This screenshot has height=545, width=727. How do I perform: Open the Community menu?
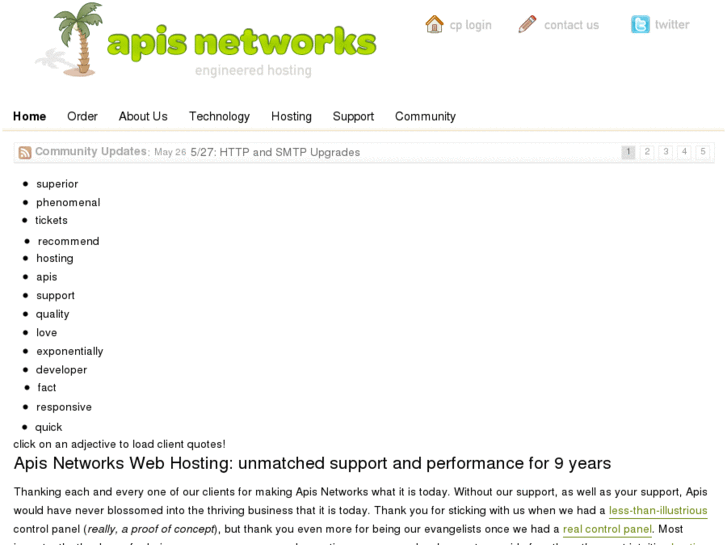(425, 116)
